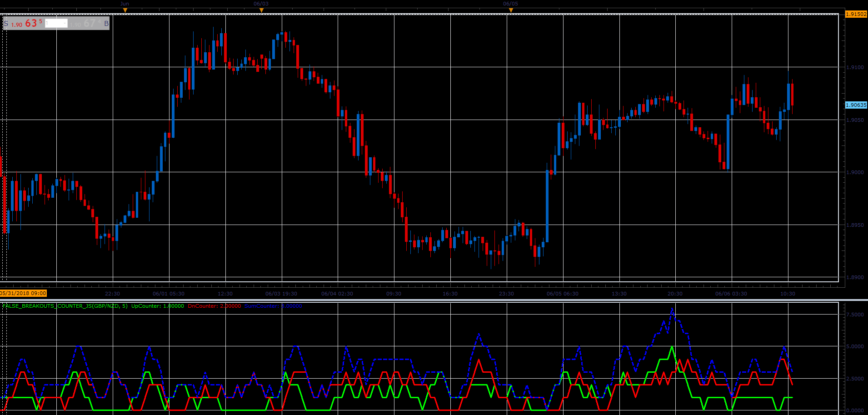Click the FALSE_BREAKOUTS_COUNTER_JS indicator title

pos(65,306)
